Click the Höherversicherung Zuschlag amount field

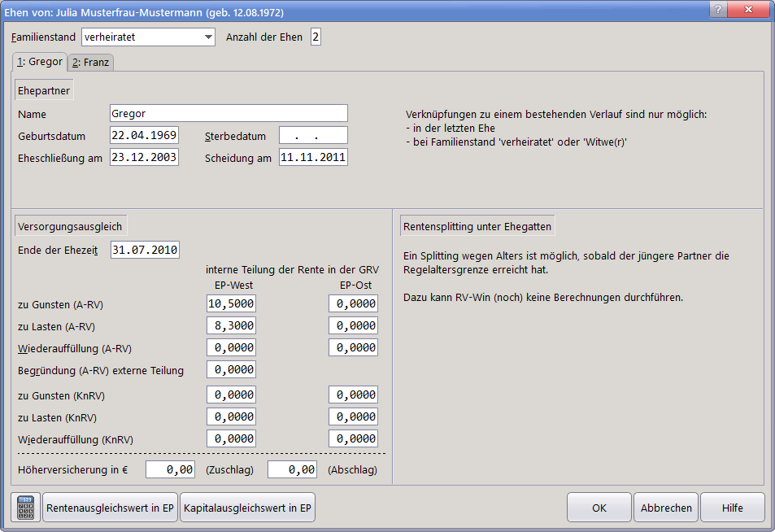point(170,469)
